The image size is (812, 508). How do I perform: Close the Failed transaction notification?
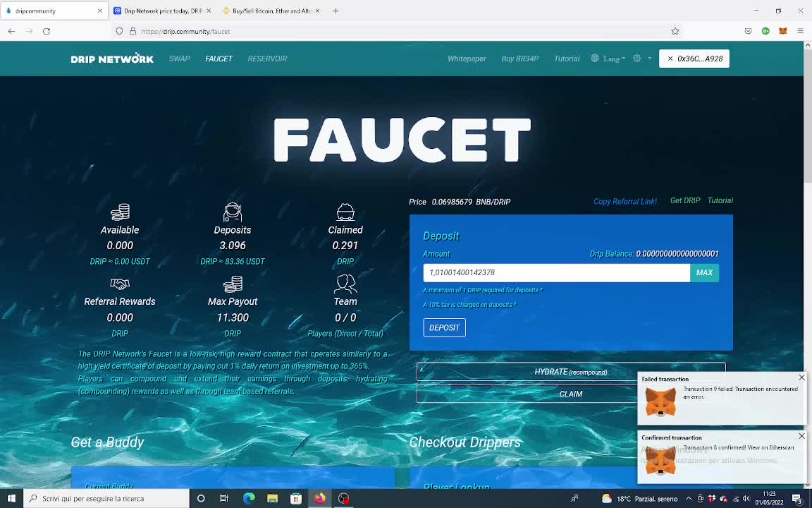801,377
